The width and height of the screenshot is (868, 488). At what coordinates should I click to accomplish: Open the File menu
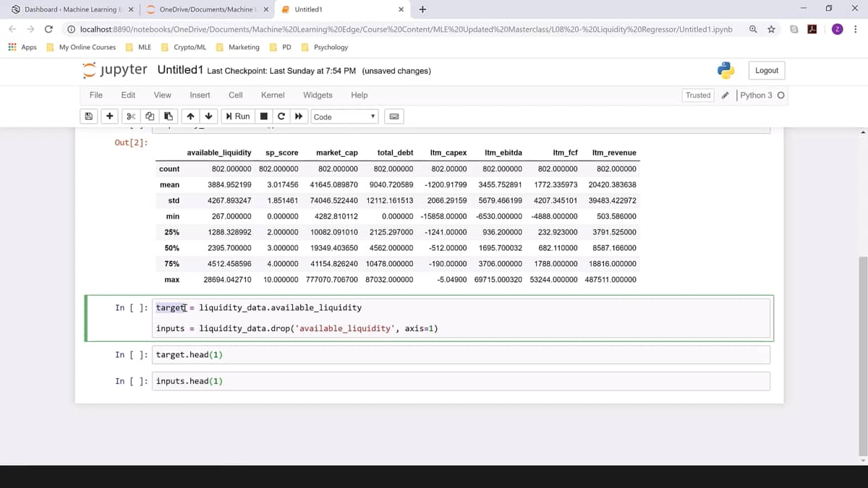[x=95, y=95]
